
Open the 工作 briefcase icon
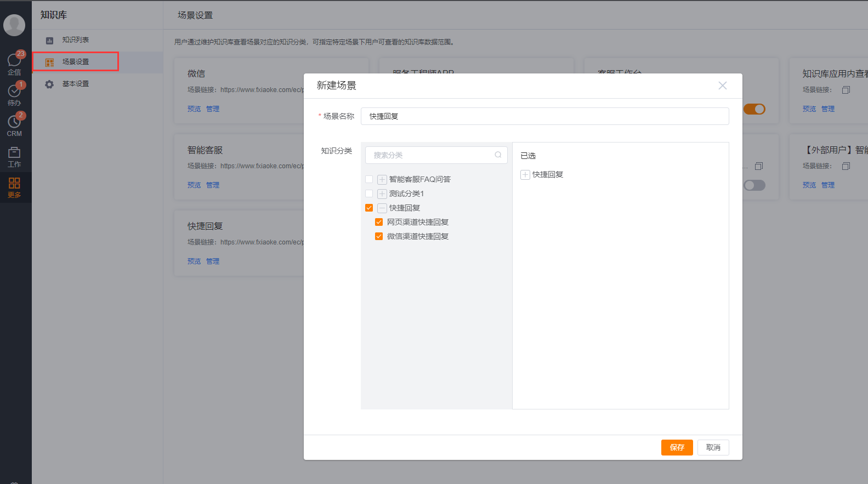pyautogui.click(x=14, y=152)
